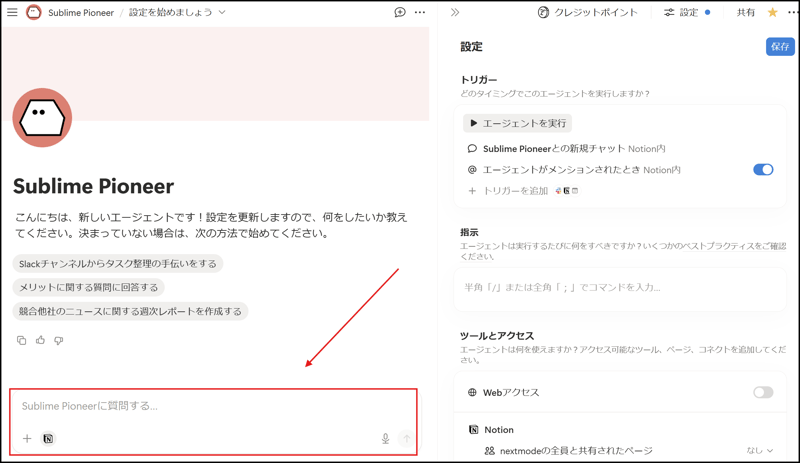Click the people icon beside nextmodeの全員

pos(489,451)
